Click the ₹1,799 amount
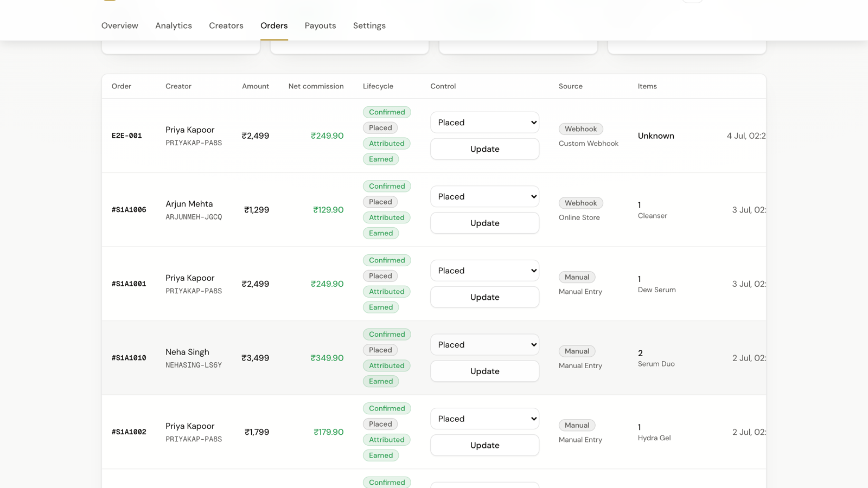This screenshot has height=488, width=868. click(257, 432)
